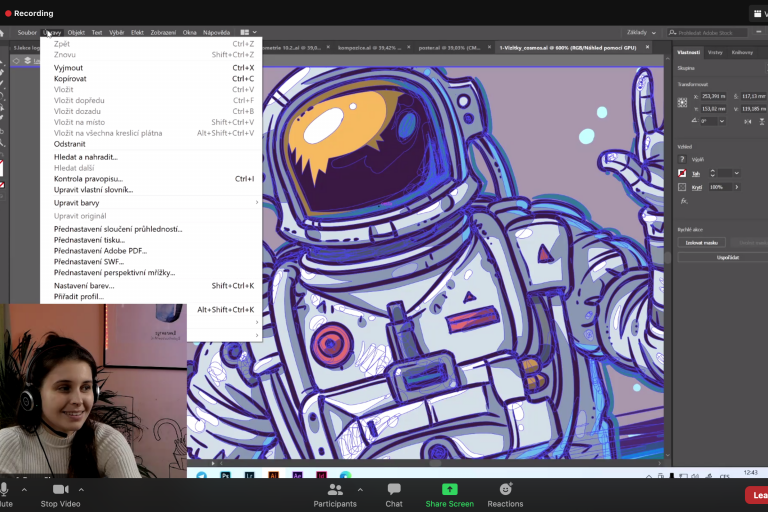
Task: Click the green Share Screen icon
Action: 449,489
